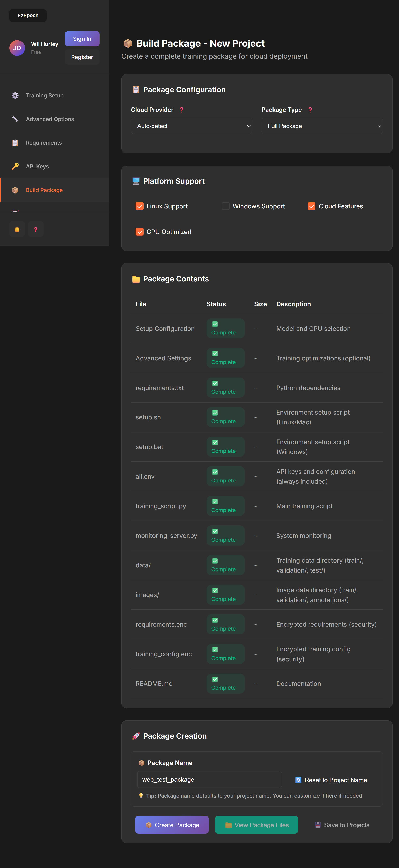The width and height of the screenshot is (399, 868).
Task: Open Advanced Options via the wrench icon
Action: pyautogui.click(x=15, y=119)
